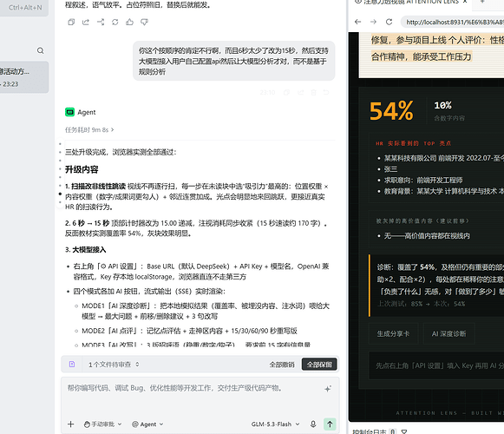Click faint share icon under user message

[x=300, y=93]
